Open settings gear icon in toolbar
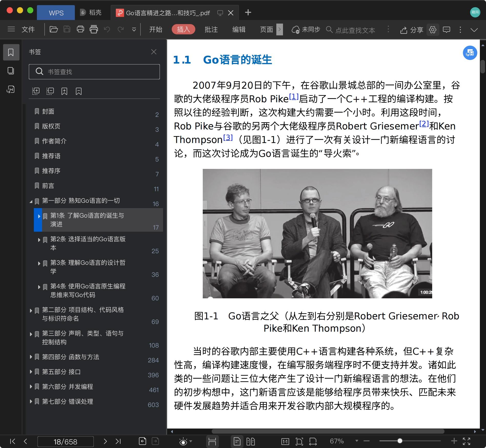Screen dimensions: 486x448 433,30
